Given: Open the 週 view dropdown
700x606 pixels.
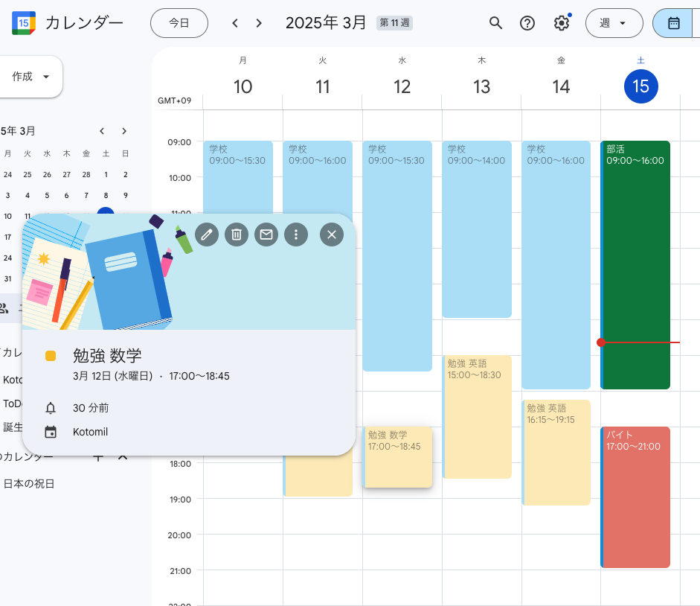Looking at the screenshot, I should [x=614, y=23].
